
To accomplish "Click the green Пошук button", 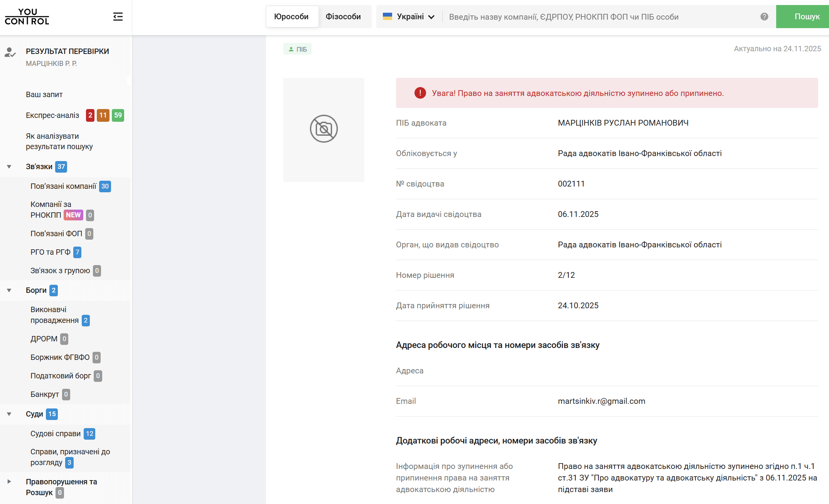I will 807,17.
